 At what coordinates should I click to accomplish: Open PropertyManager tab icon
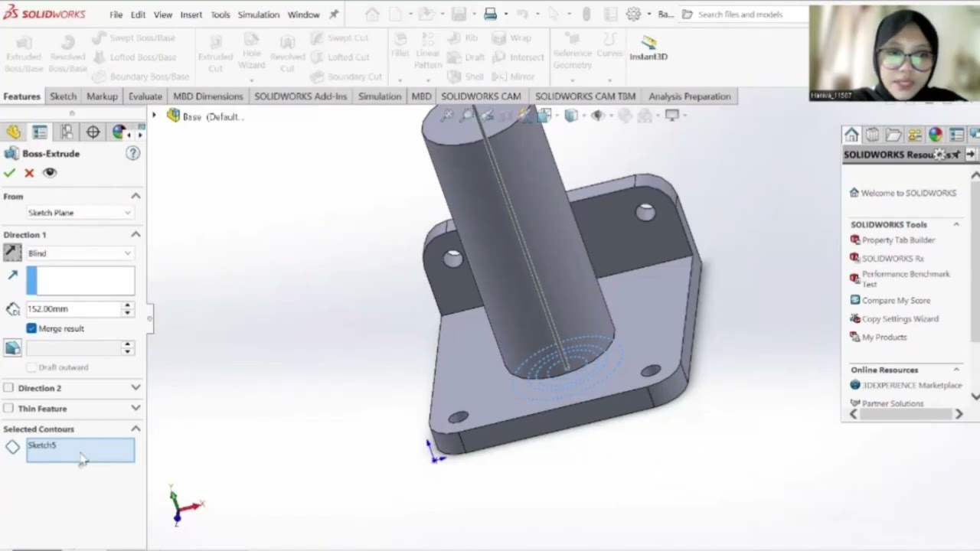[40, 132]
